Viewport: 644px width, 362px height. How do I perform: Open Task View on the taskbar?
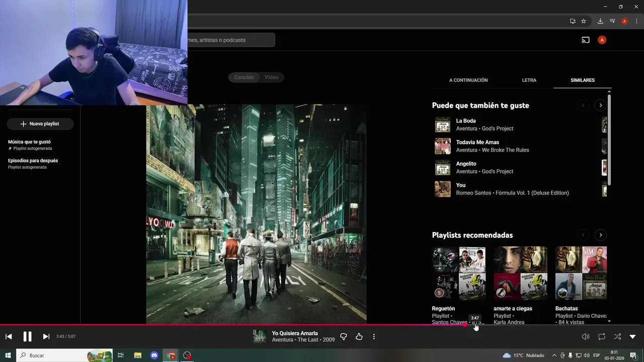(121, 355)
